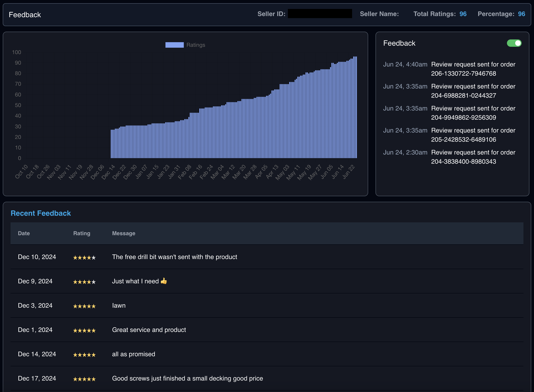Screen dimensions: 534x392
Task: Toggle the Feedback switch off
Action: pyautogui.click(x=514, y=43)
